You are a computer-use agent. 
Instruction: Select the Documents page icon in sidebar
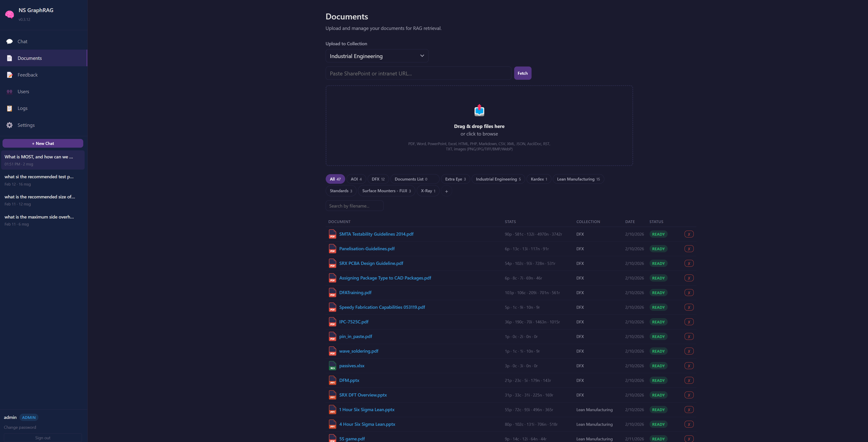point(9,58)
